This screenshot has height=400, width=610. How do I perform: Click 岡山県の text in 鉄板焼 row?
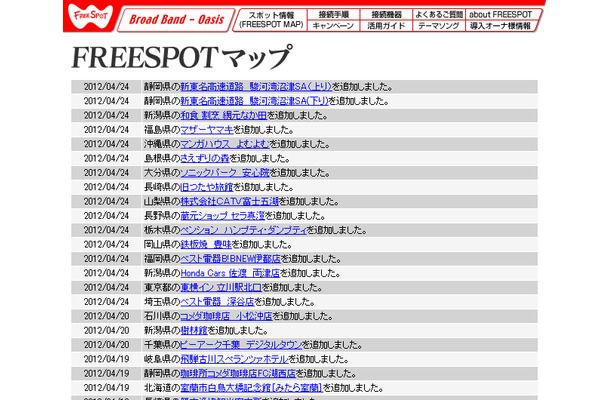pos(162,245)
